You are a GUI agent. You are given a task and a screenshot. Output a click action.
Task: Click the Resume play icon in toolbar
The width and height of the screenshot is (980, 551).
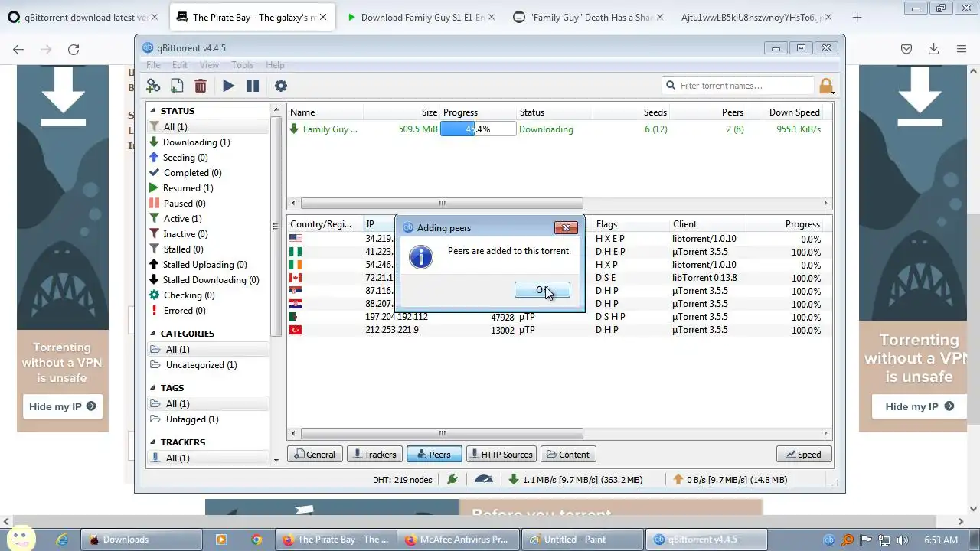(228, 86)
